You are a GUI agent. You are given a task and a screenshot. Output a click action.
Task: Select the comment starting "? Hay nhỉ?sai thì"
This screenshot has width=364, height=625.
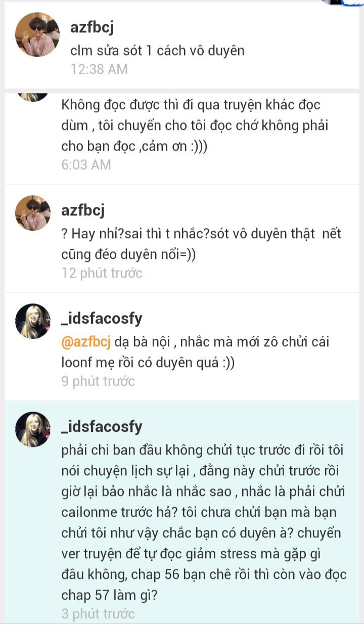201,244
